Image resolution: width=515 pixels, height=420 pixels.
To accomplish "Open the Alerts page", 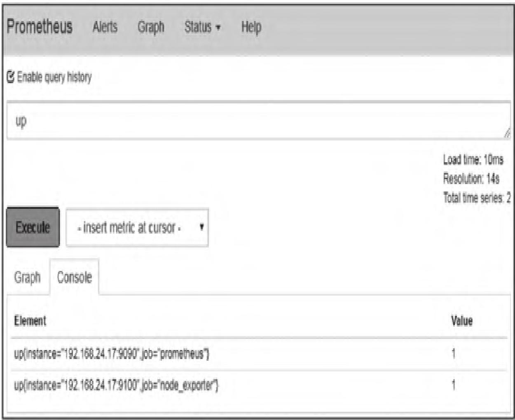I will coord(105,27).
